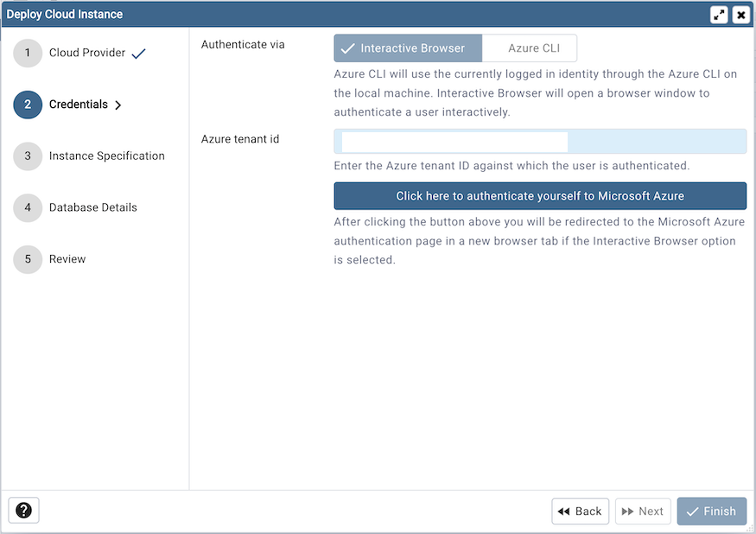The width and height of the screenshot is (756, 534).
Task: Select the Review step label
Action: pos(68,259)
